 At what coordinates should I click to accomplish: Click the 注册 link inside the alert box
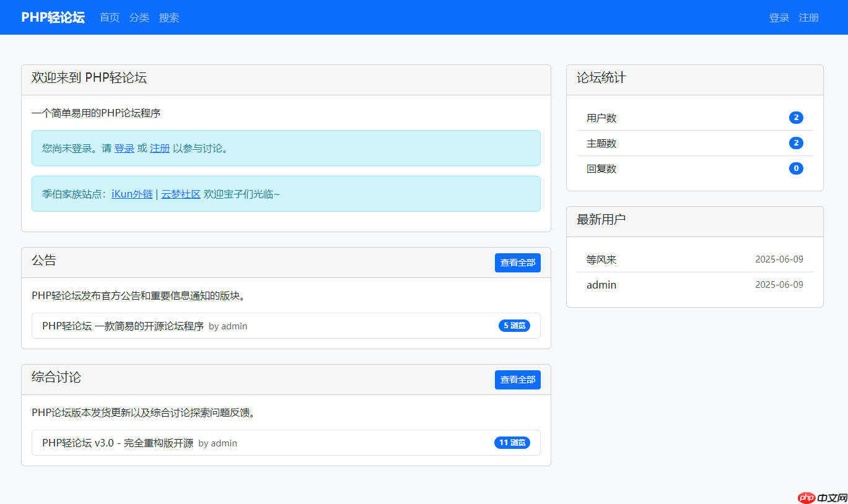(x=159, y=148)
